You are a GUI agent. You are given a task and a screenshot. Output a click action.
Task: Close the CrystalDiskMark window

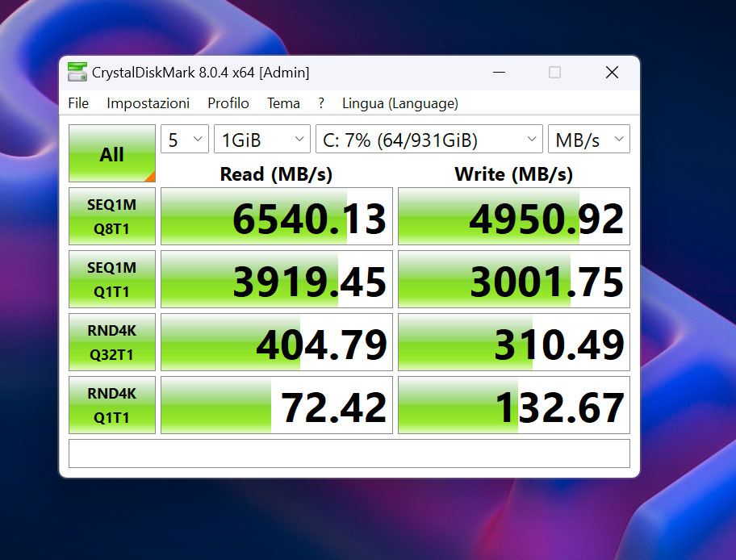click(612, 73)
